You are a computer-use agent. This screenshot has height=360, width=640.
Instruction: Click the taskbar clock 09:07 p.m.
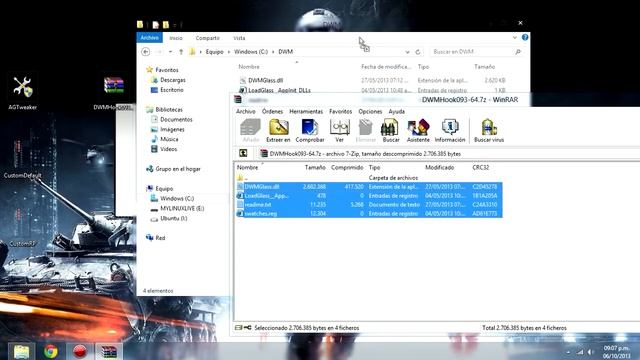coord(616,348)
